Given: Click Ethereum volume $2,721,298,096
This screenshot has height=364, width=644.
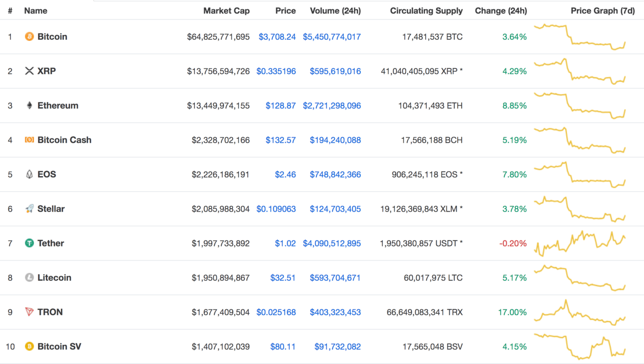Looking at the screenshot, I should [332, 106].
